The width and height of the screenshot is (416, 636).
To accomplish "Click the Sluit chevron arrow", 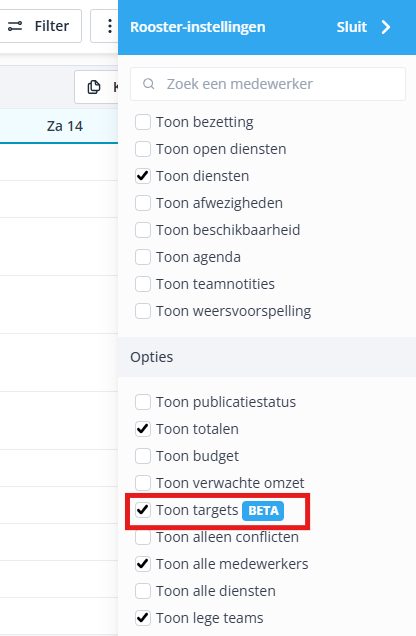I will [386, 27].
